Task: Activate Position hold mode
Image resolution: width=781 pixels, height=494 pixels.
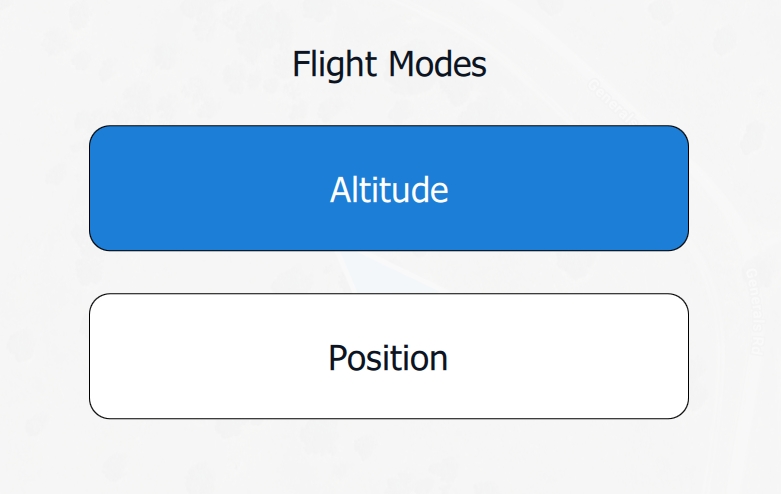Action: 389,356
